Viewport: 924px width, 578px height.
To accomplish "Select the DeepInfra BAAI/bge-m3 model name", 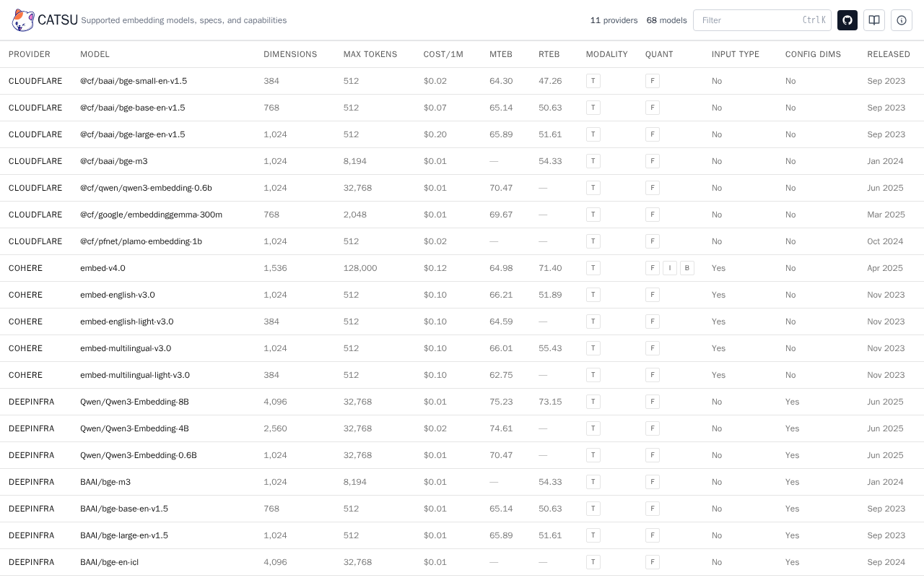I will 105,482.
